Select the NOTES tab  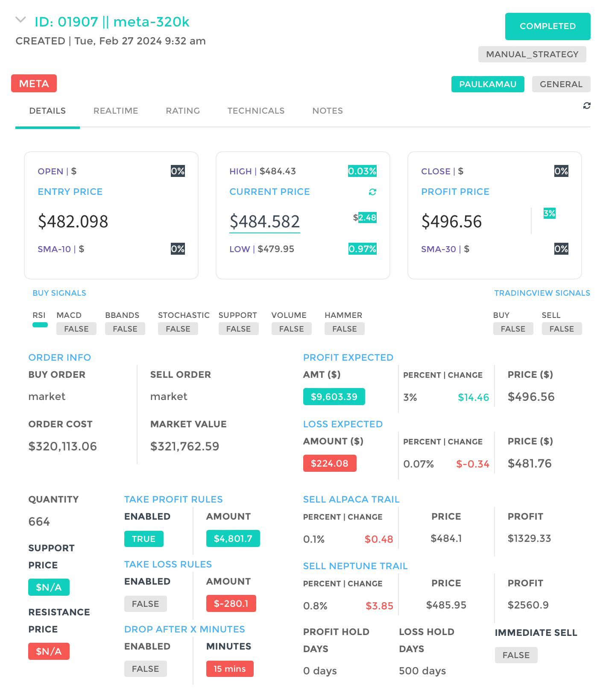tap(328, 111)
